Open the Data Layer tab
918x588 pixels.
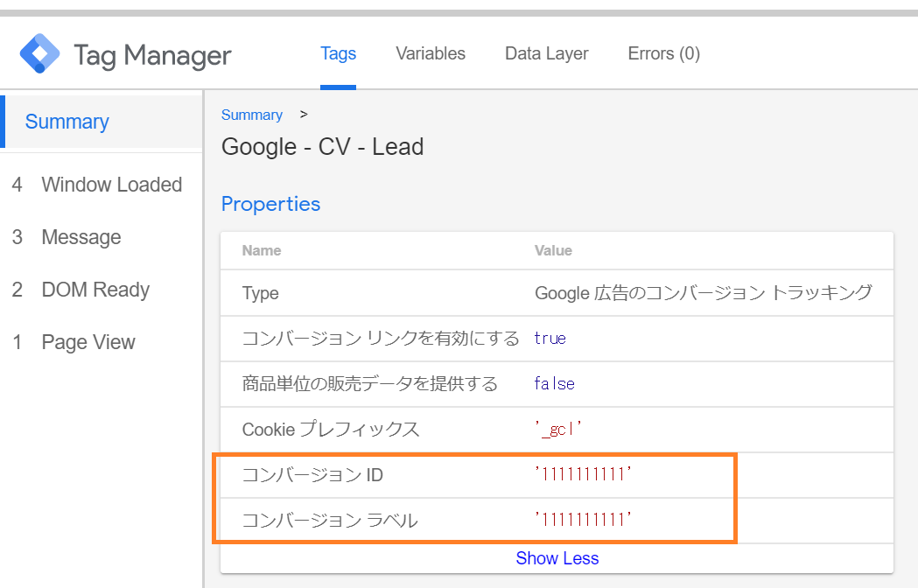(x=546, y=53)
